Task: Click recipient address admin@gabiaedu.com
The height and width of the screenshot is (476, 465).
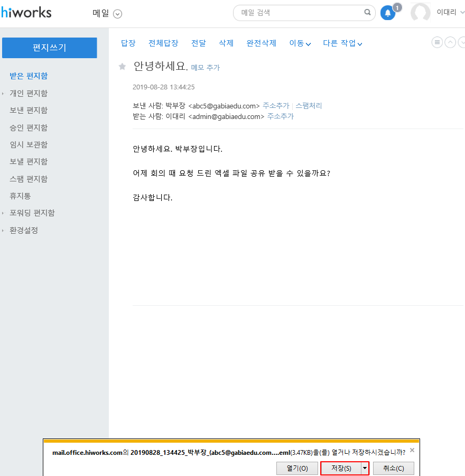Action: [226, 116]
